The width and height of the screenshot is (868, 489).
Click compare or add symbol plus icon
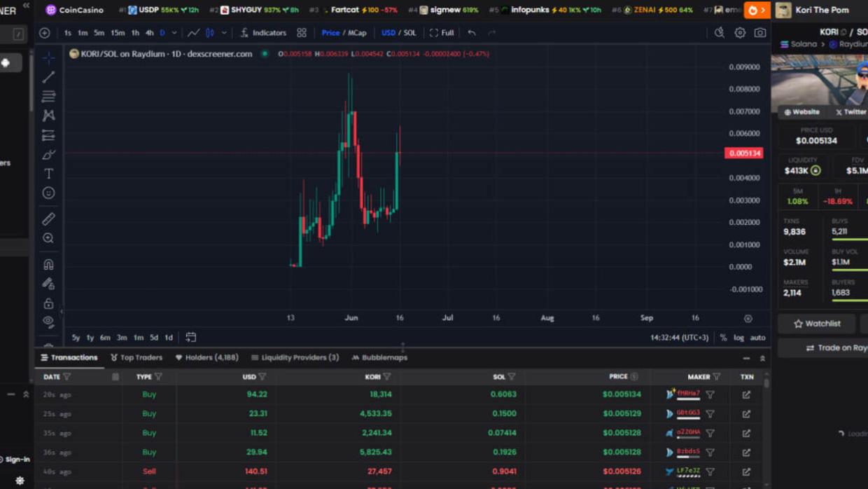tap(45, 33)
